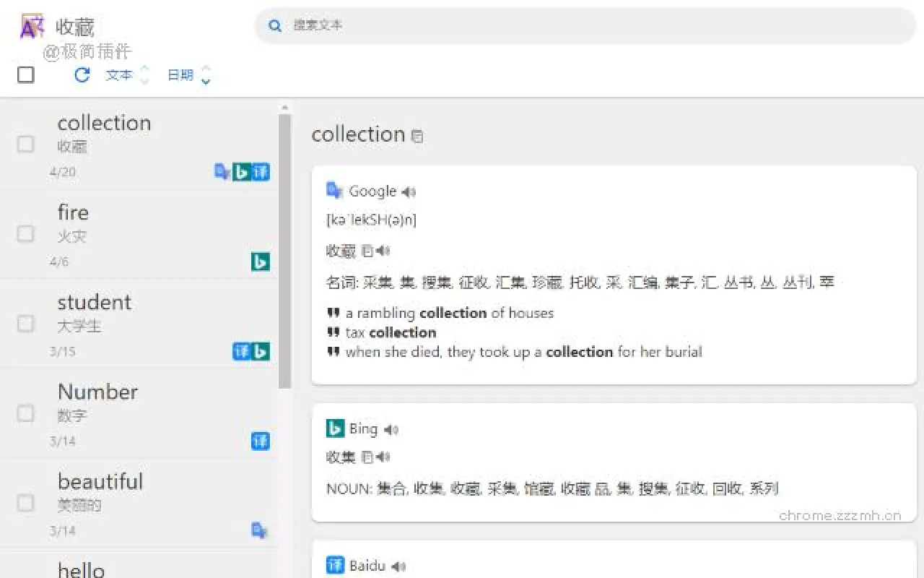This screenshot has width=924, height=578.
Task: Play the Baidu pronunciation audio
Action: tap(398, 565)
